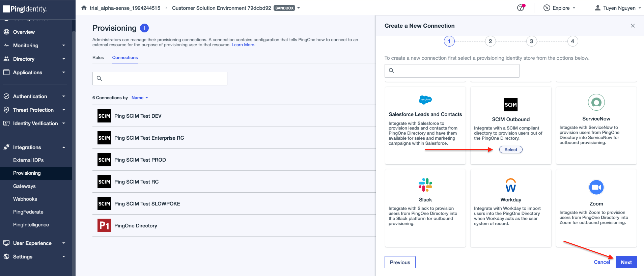644x276 pixels.
Task: Collapse the Integrations menu arrow
Action: click(64, 147)
